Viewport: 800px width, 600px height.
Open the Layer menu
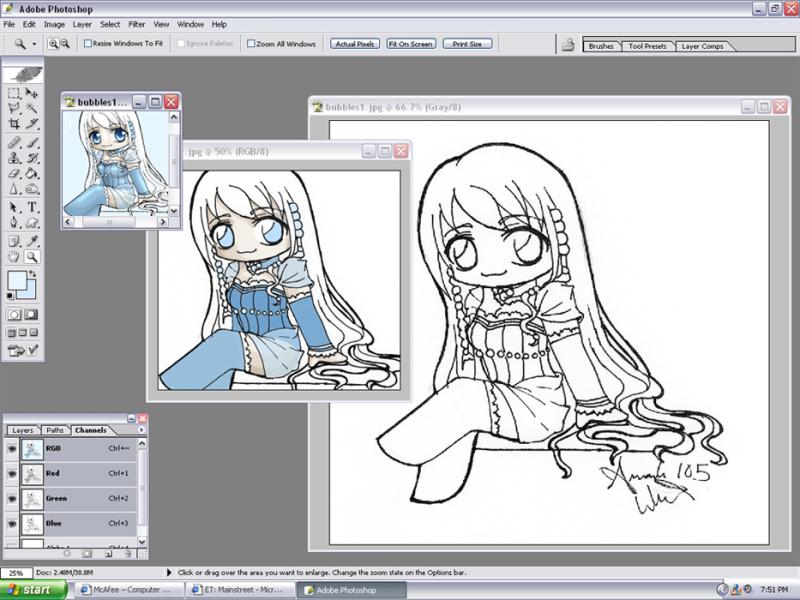coord(82,24)
